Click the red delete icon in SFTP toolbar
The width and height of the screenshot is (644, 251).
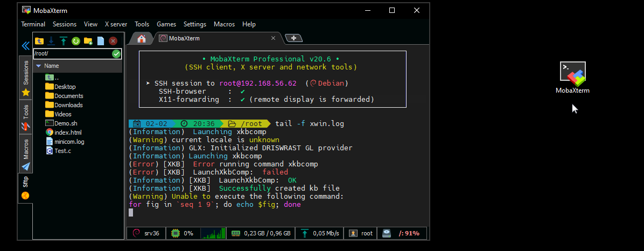click(x=113, y=41)
